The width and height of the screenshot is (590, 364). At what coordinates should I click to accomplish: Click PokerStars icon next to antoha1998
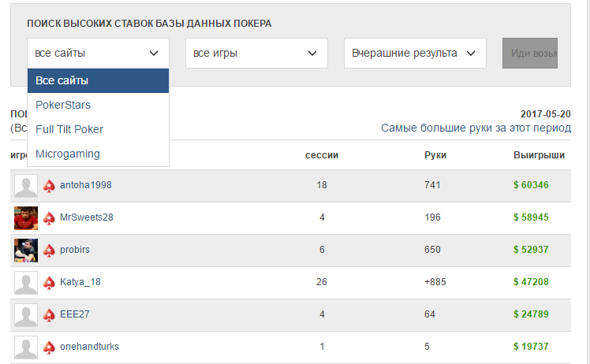pyautogui.click(x=50, y=186)
